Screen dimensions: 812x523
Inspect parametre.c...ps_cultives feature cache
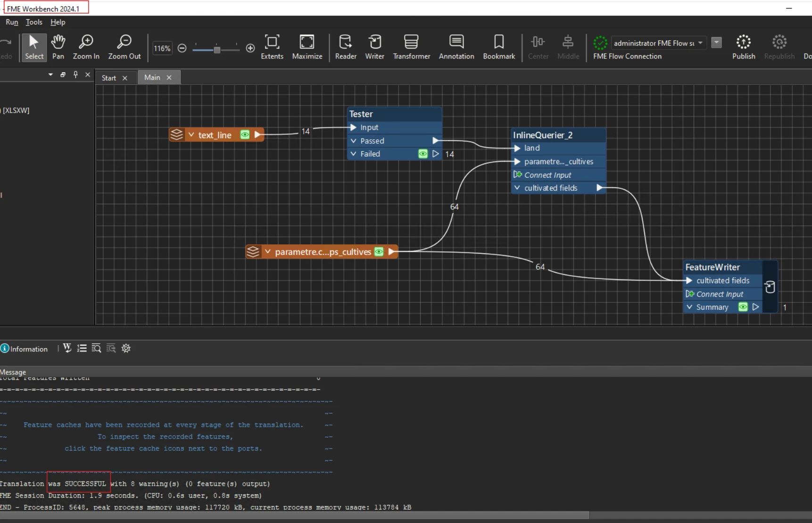(x=379, y=252)
